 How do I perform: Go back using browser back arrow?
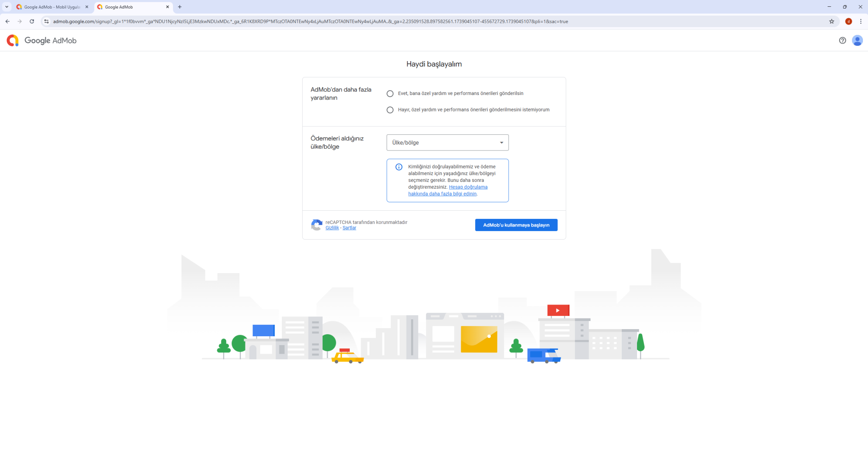[x=8, y=21]
